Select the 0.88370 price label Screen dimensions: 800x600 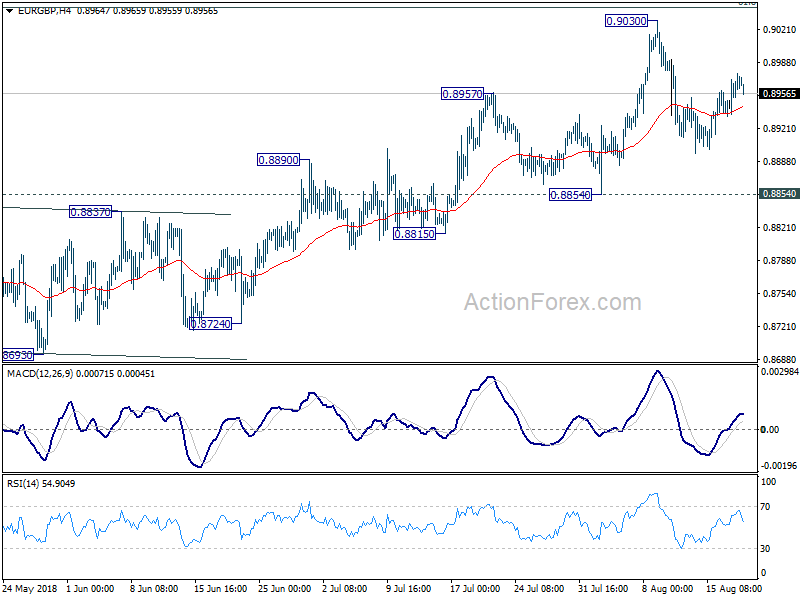90,212
